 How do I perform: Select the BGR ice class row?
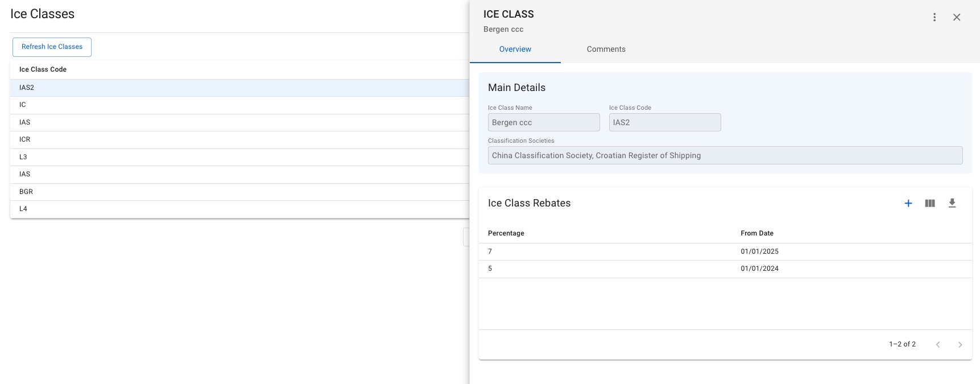(x=26, y=192)
